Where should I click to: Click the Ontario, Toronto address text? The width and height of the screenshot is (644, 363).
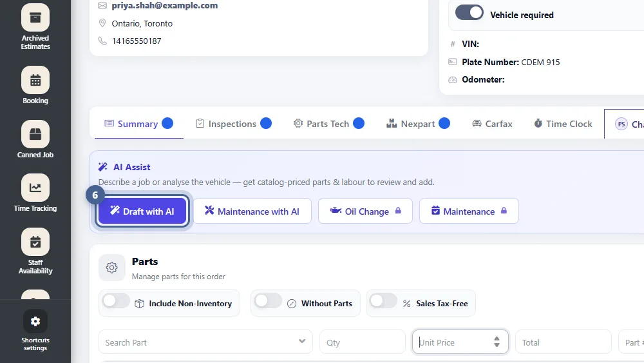pos(142,23)
